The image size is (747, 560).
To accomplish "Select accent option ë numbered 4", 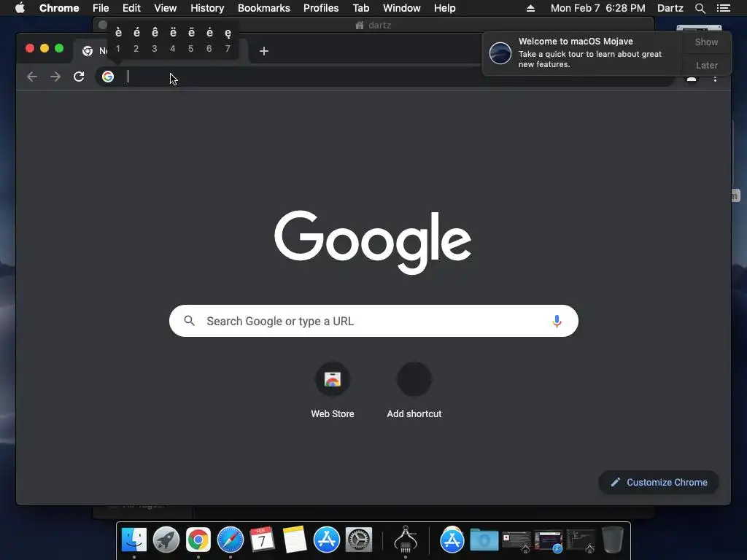I will (173, 39).
